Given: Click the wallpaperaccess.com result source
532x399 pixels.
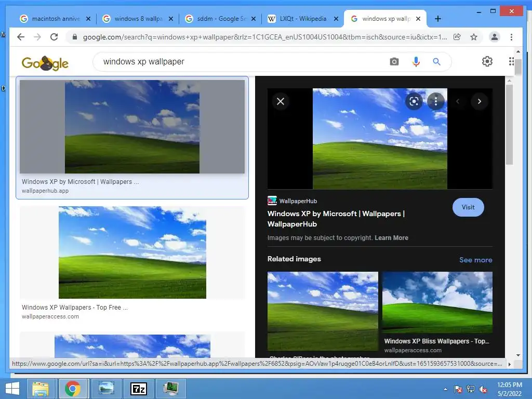Looking at the screenshot, I should 50,316.
